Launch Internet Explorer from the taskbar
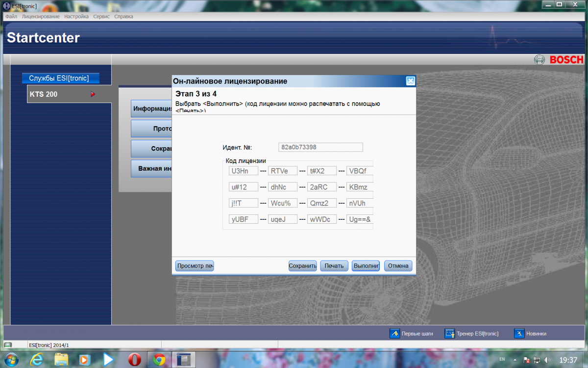This screenshot has height=368, width=588. coord(37,360)
